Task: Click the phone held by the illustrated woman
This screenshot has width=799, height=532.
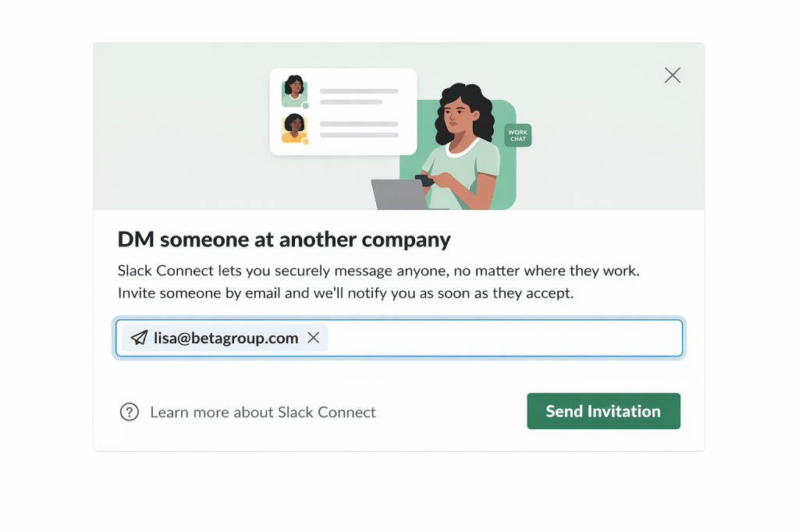Action: coord(424,180)
